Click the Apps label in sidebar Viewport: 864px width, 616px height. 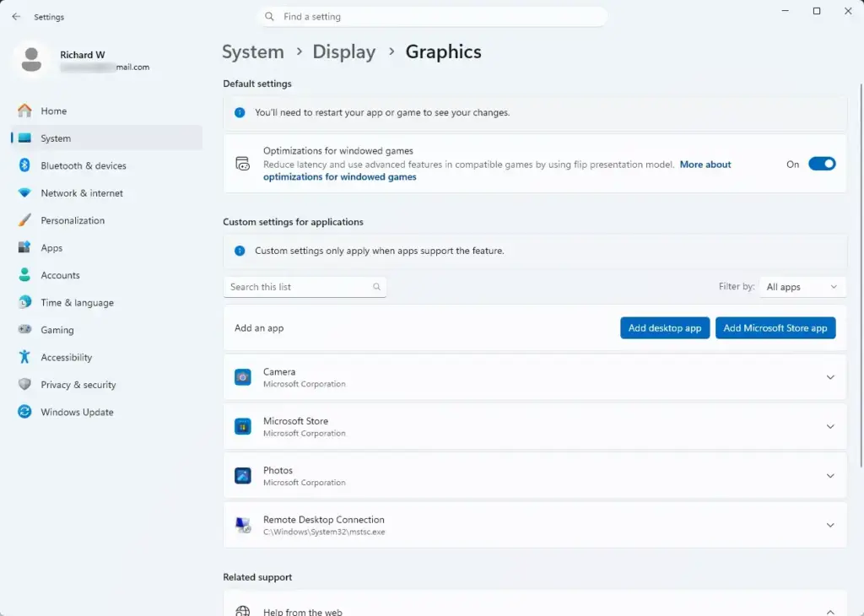point(51,248)
